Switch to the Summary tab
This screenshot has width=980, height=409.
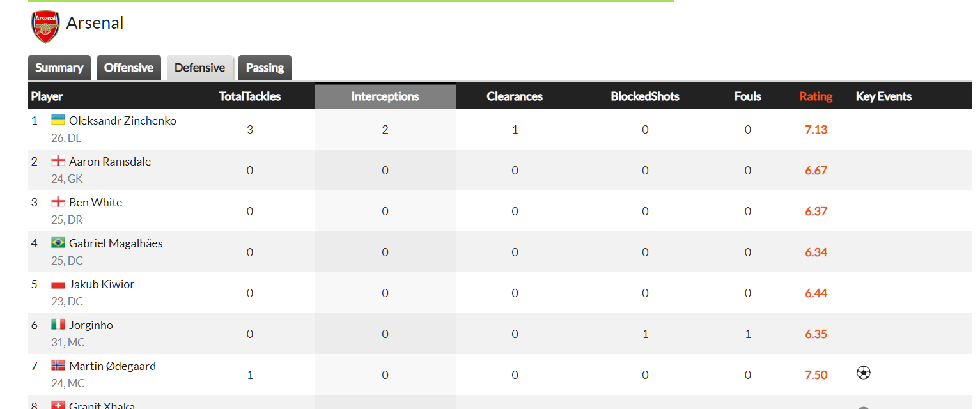tap(59, 68)
